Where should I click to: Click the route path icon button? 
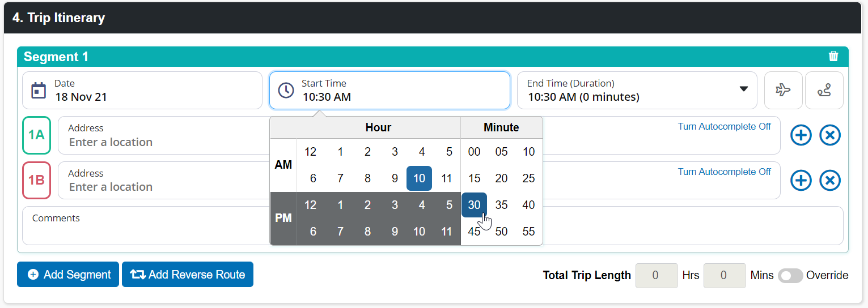click(824, 90)
